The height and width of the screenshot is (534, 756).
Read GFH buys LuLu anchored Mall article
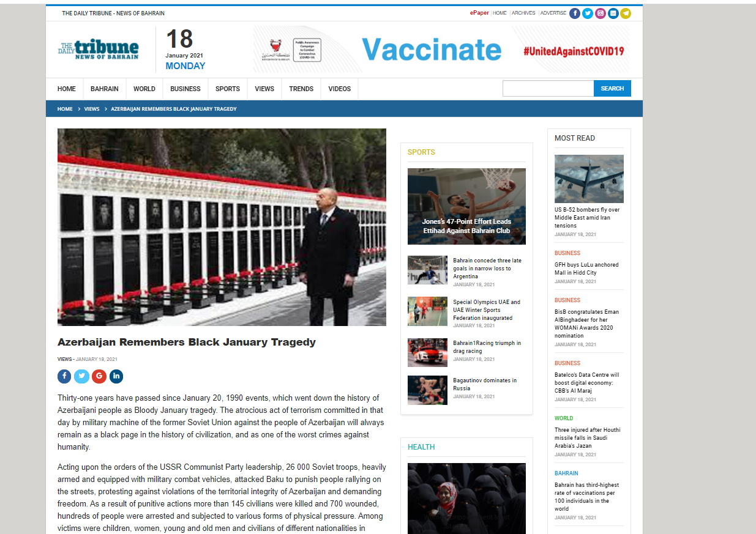[x=586, y=269]
